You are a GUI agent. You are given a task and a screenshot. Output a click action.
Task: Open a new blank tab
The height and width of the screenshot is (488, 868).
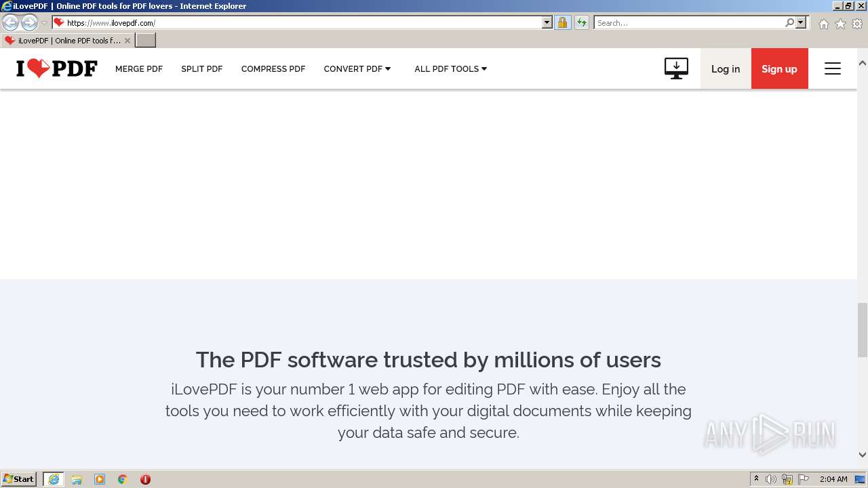tap(145, 41)
